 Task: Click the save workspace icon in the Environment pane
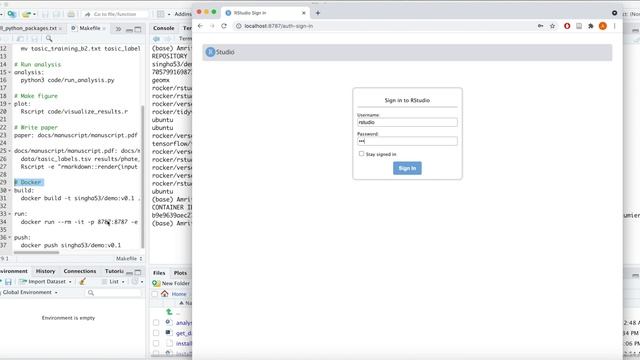(x=8, y=282)
